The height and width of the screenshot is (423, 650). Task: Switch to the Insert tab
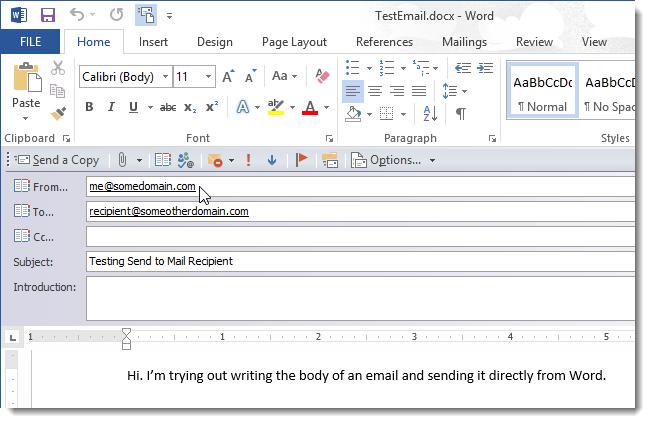(x=153, y=42)
